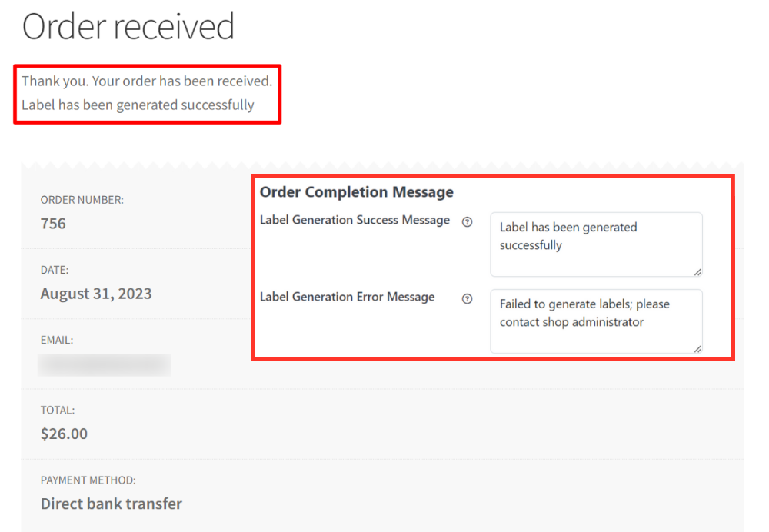The height and width of the screenshot is (532, 769).
Task: Click the Order received heading
Action: pos(128,26)
